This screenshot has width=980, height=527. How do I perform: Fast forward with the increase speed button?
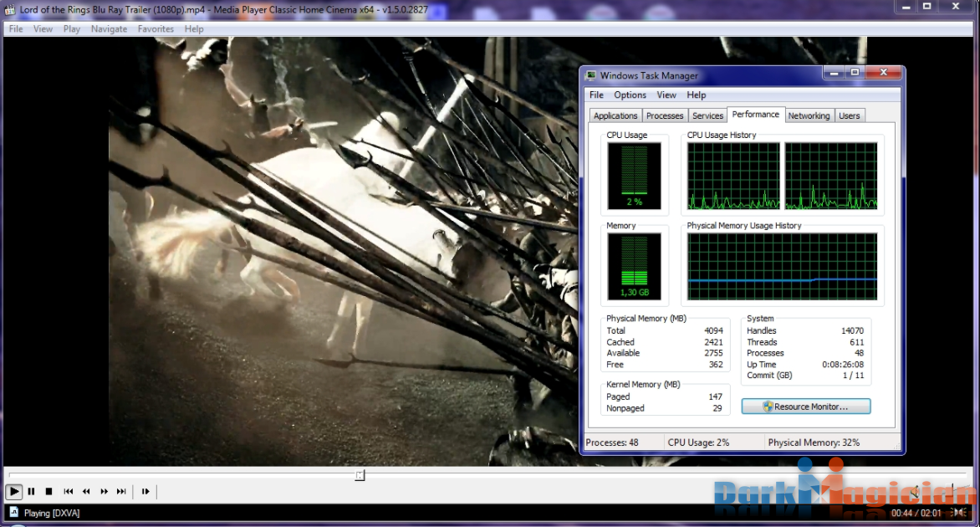tap(104, 491)
